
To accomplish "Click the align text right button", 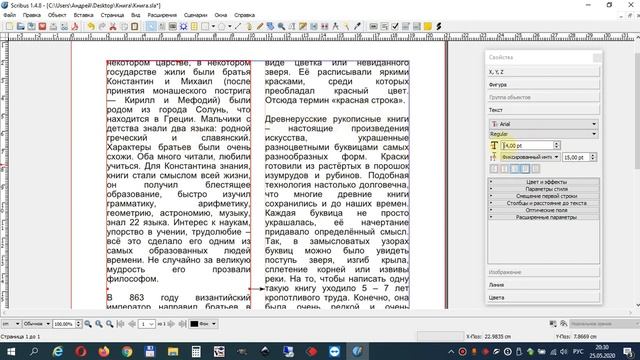I will click(515, 169).
